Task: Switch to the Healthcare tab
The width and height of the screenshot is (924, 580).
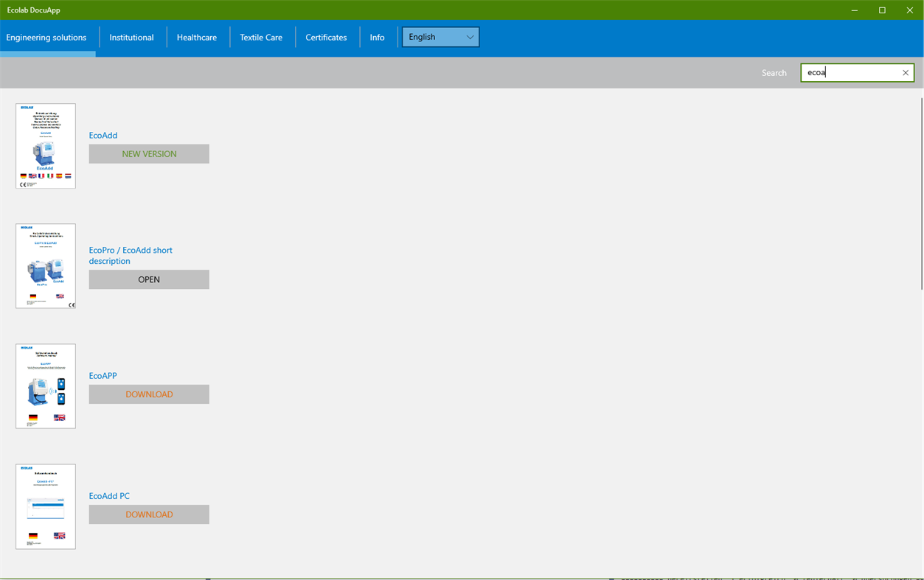Action: click(x=197, y=37)
